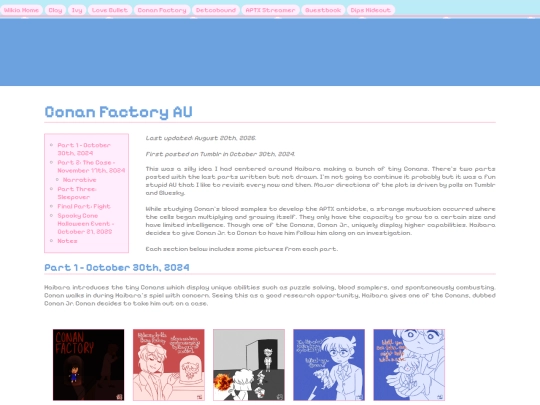Open the red Haibara glass dome thumbnail

[169, 365]
